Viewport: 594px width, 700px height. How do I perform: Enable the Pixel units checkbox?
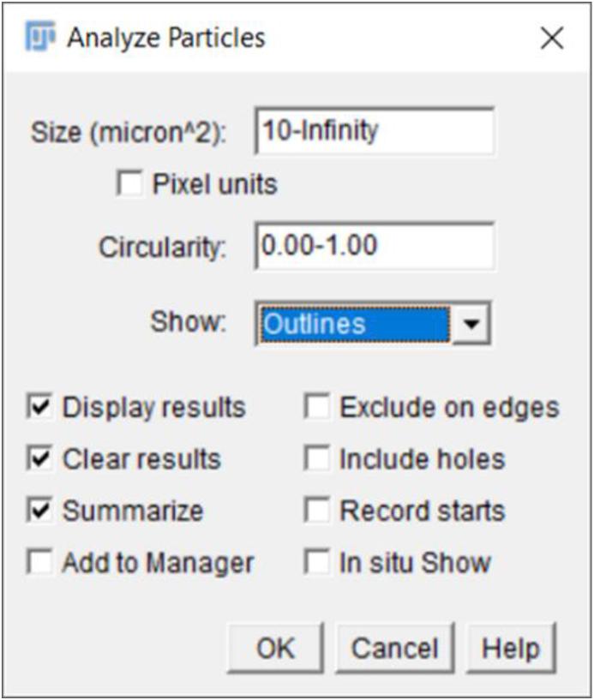coord(129,183)
